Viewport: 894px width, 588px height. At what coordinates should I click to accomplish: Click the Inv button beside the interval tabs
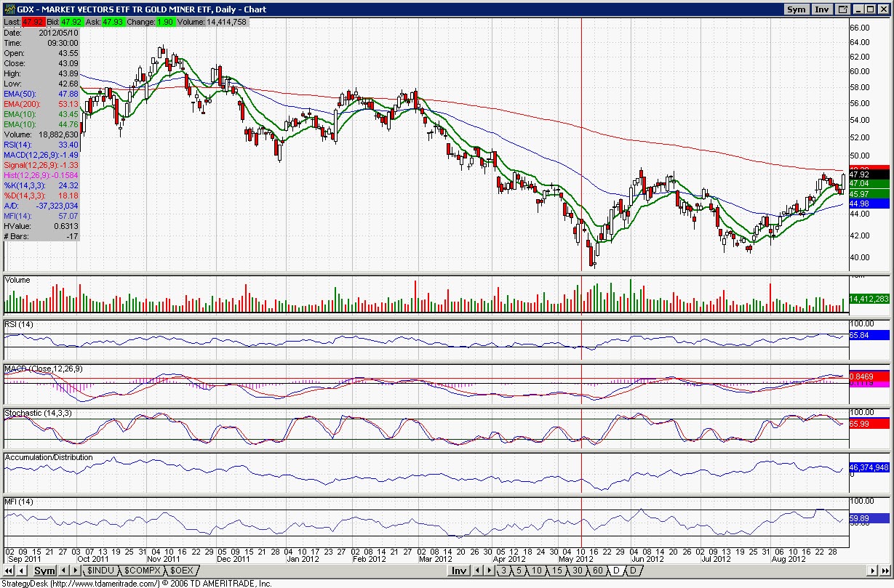click(x=458, y=571)
